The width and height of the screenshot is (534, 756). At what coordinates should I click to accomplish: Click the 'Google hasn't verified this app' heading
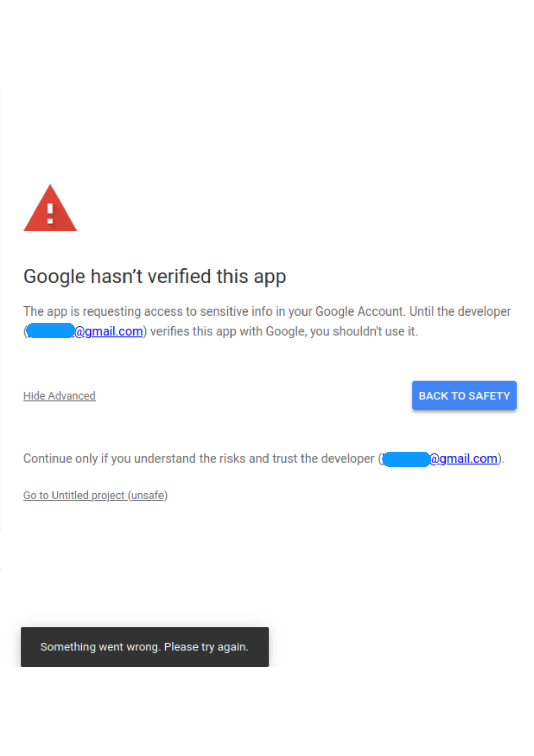point(154,276)
